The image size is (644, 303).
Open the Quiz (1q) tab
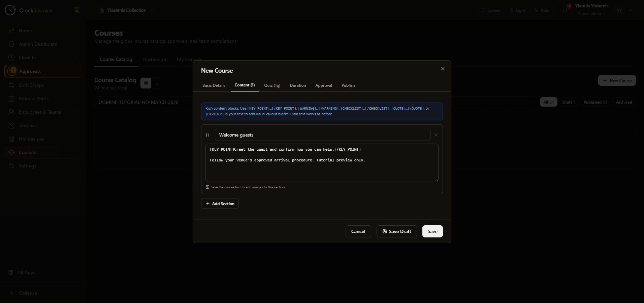pyautogui.click(x=272, y=85)
